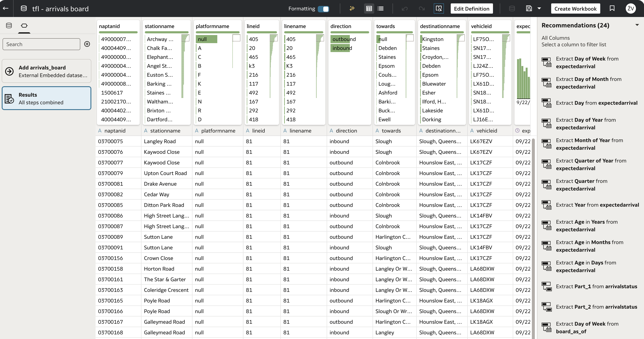The width and height of the screenshot is (644, 339).
Task: Click the icon for Extract Part_1 from arrivalstatus
Action: [547, 287]
